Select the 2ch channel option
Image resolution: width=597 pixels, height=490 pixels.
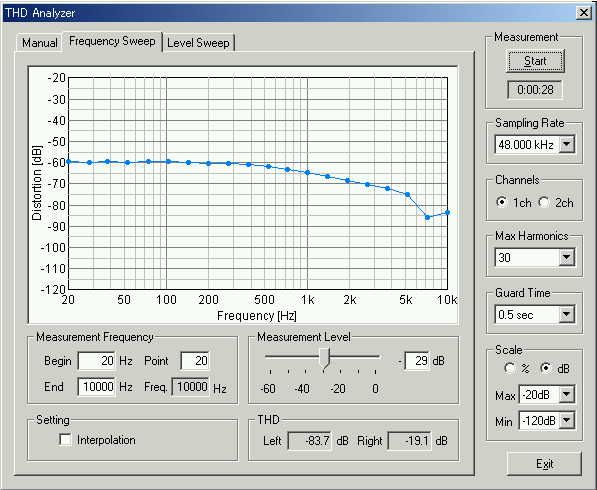click(x=544, y=202)
